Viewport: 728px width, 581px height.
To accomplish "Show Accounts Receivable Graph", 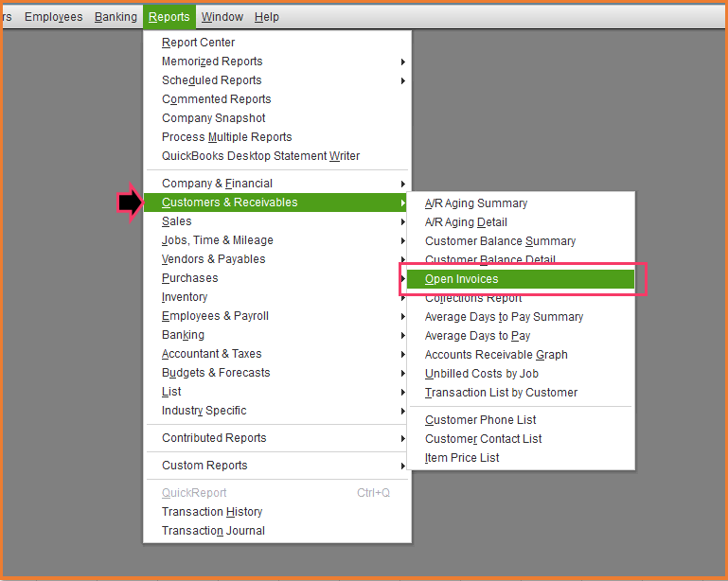I will coord(521,355).
